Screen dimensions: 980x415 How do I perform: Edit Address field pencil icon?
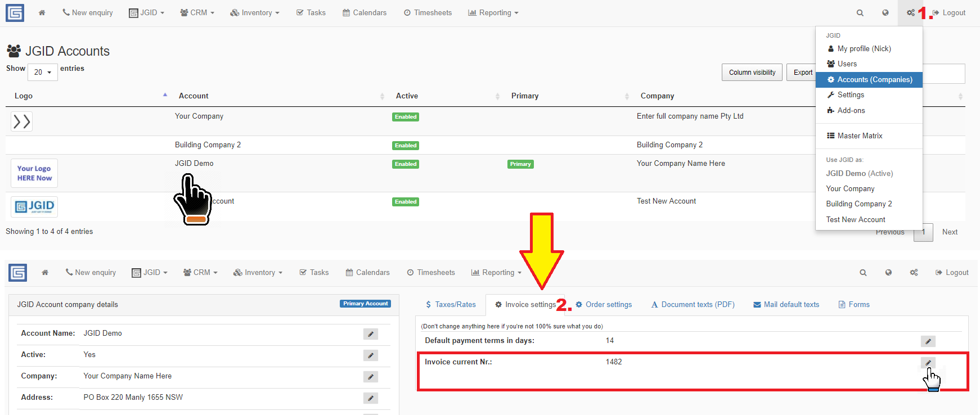point(370,398)
